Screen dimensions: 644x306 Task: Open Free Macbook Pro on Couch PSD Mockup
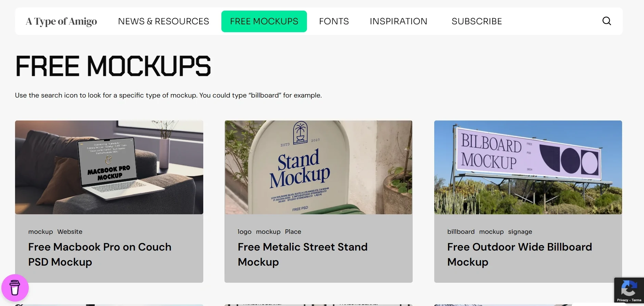point(100,254)
